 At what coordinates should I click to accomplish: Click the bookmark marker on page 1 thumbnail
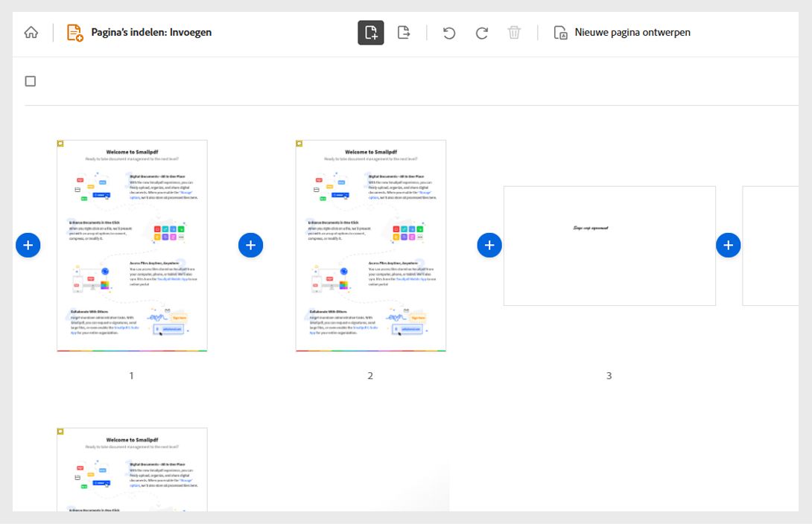[62, 144]
